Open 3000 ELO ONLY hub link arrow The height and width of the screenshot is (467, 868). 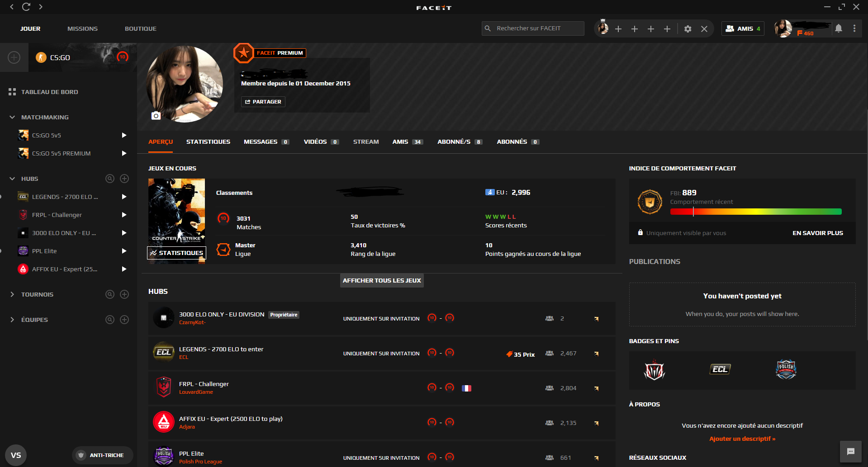pyautogui.click(x=597, y=319)
